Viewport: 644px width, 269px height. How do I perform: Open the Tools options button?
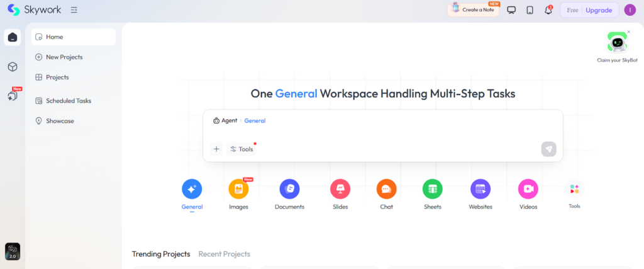(x=241, y=149)
